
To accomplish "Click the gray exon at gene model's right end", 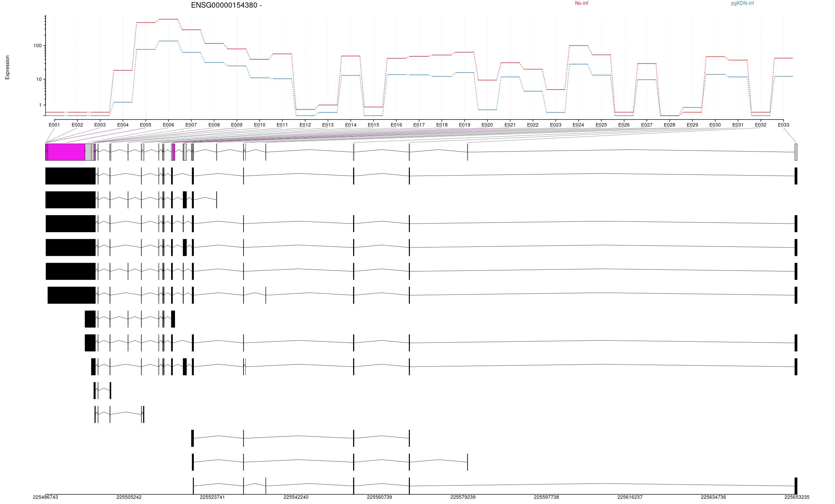I will click(796, 152).
